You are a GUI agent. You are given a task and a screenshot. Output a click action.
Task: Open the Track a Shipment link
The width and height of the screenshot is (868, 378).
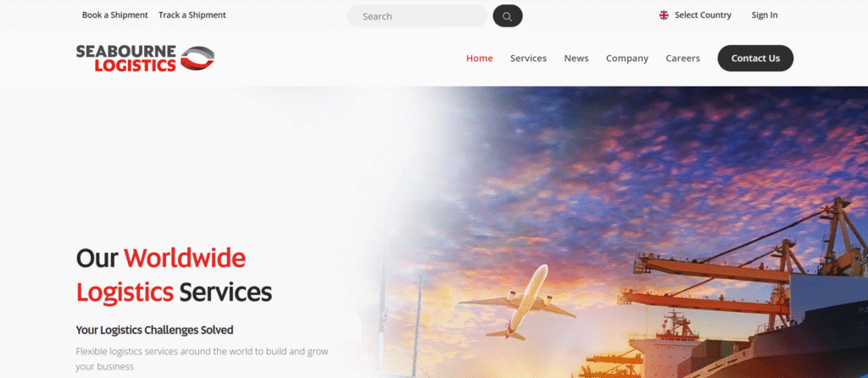(x=192, y=15)
